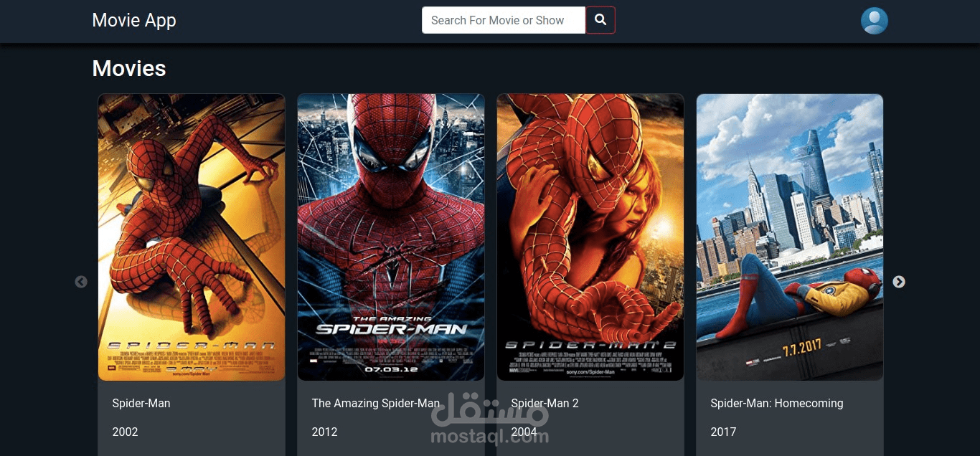
Task: Click the Spider-Man title text
Action: point(141,403)
